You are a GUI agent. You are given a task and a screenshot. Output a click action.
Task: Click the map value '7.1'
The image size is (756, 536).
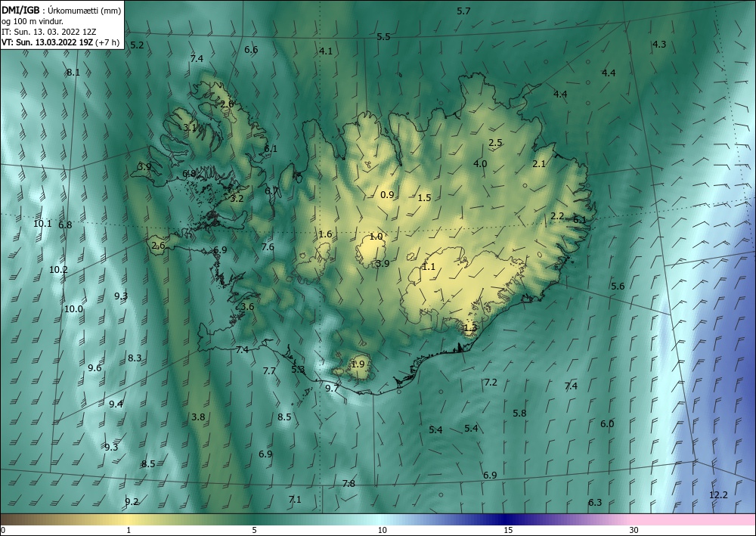295,500
